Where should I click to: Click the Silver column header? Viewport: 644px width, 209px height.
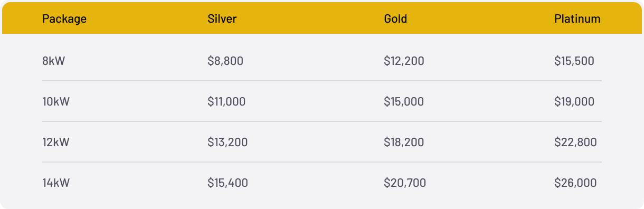click(222, 19)
